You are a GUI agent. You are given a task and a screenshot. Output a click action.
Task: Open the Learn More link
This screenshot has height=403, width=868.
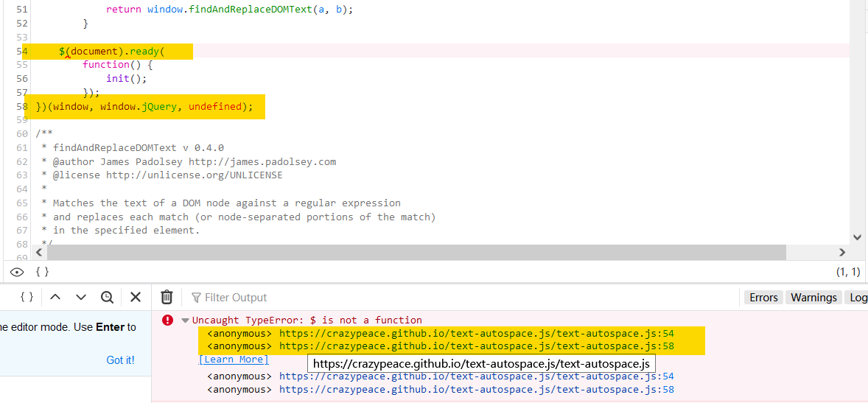point(234,360)
